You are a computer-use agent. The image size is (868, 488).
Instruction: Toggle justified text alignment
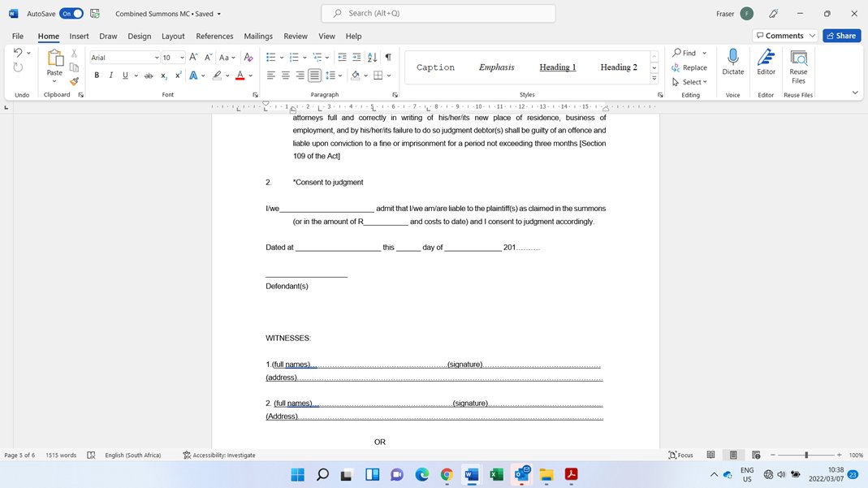click(x=314, y=76)
